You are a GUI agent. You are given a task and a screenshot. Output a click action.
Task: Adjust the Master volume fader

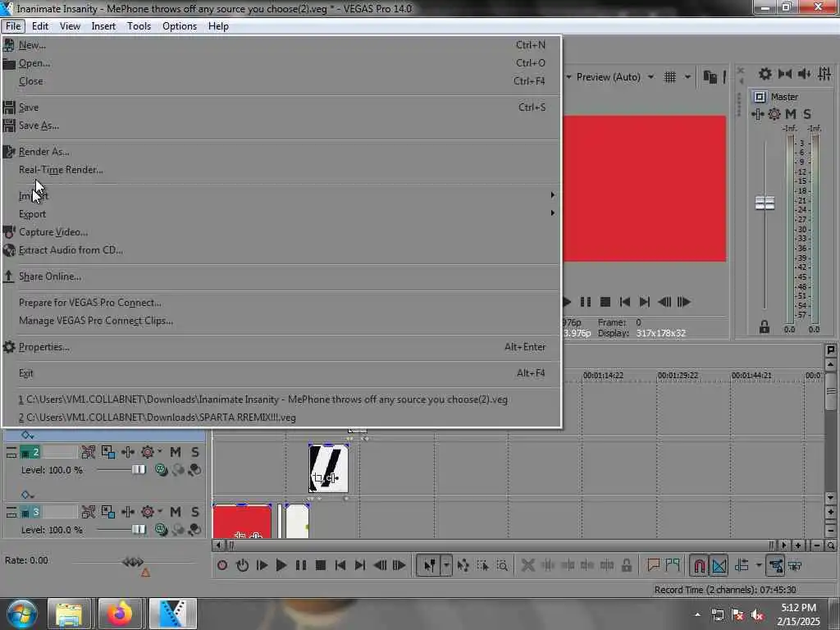[765, 203]
